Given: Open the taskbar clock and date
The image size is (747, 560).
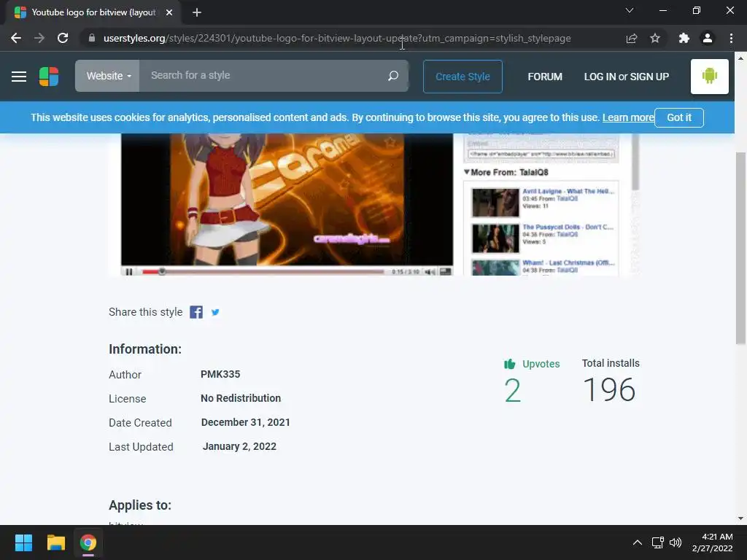Looking at the screenshot, I should (x=712, y=542).
